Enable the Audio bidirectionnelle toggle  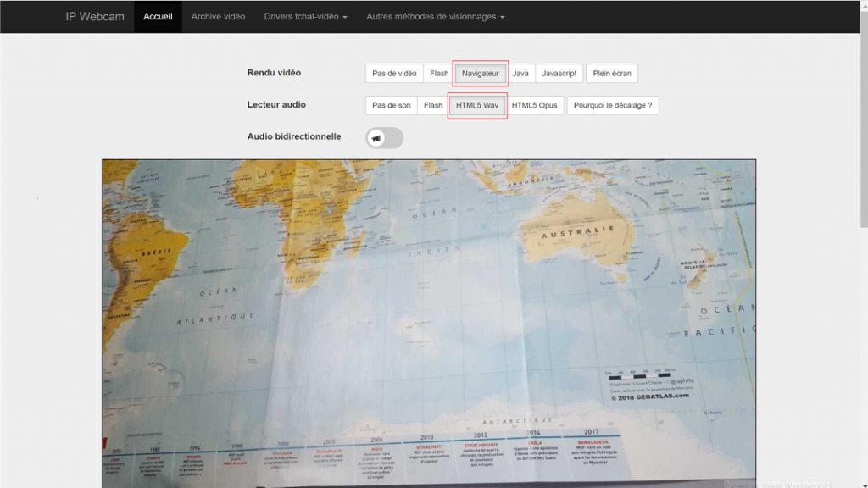pos(385,138)
